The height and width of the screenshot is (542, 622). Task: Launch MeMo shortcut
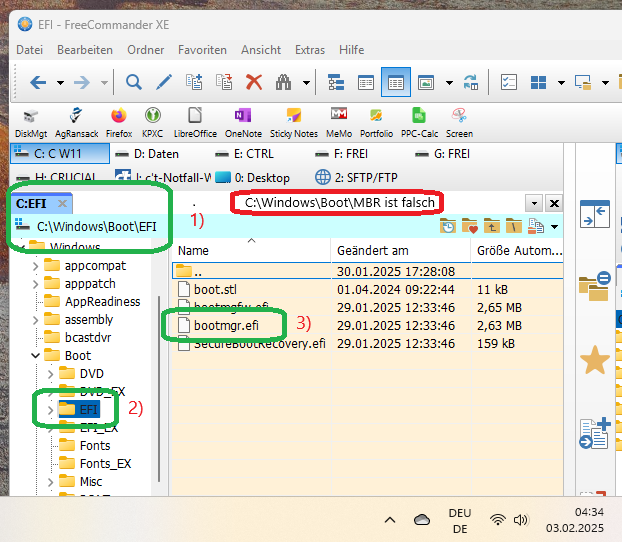(x=339, y=123)
